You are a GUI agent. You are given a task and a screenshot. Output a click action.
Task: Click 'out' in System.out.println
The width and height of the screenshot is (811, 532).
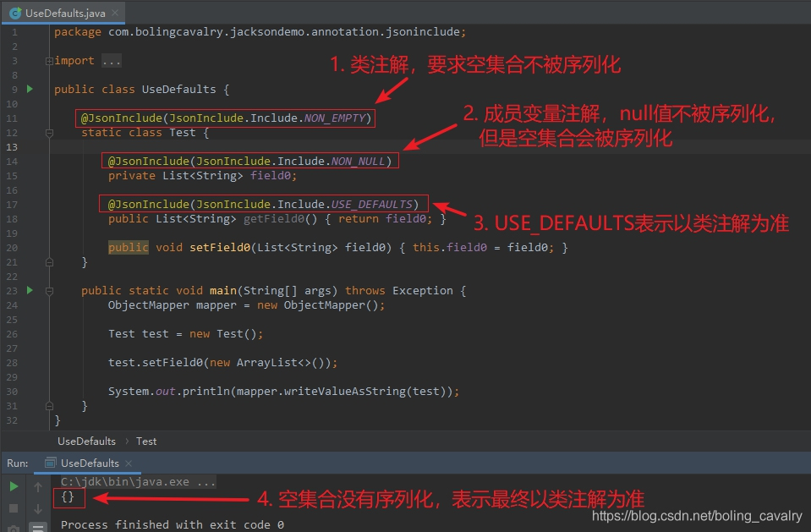pos(166,392)
